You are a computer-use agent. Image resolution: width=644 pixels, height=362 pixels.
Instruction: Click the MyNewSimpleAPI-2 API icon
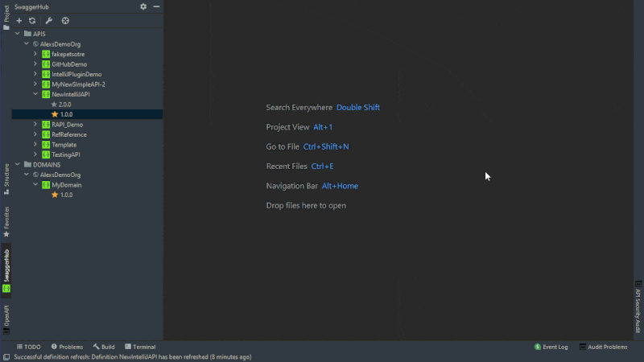(46, 84)
